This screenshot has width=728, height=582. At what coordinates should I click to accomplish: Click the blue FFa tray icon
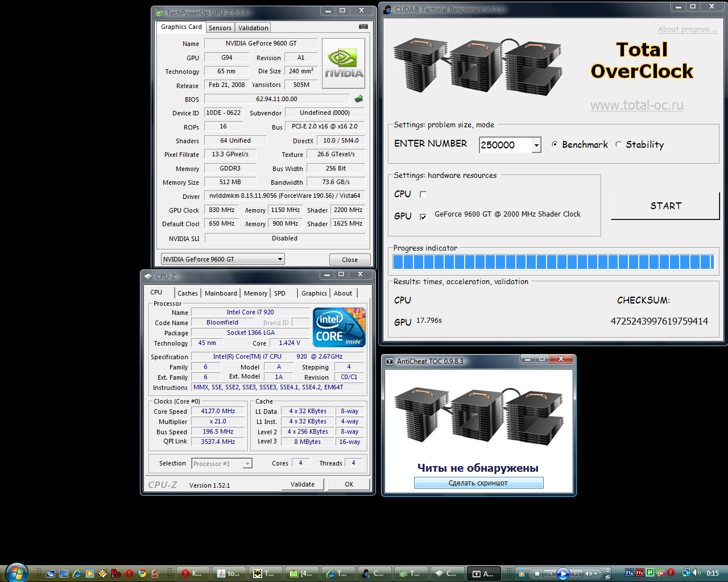click(x=630, y=573)
